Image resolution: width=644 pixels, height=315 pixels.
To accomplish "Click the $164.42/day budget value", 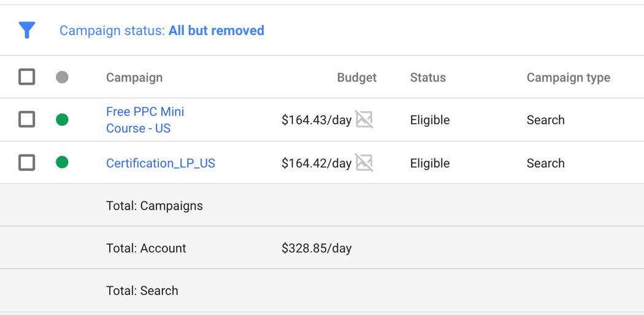I will [316, 163].
